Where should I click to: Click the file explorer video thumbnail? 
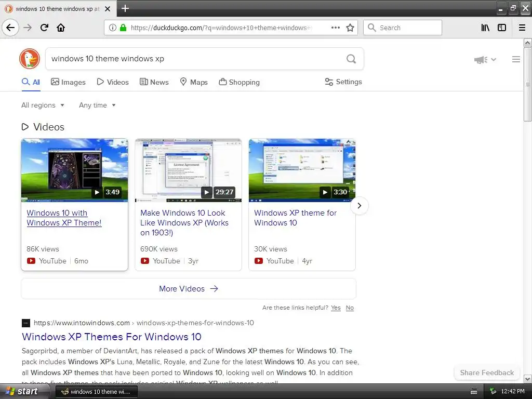(302, 170)
